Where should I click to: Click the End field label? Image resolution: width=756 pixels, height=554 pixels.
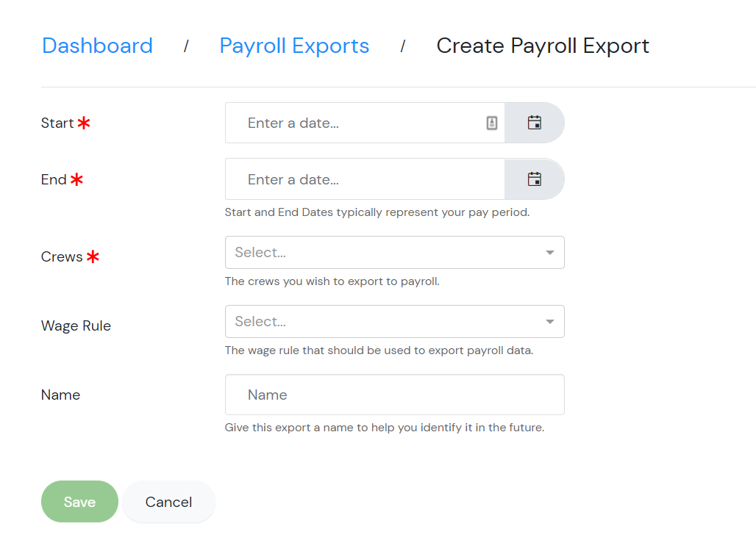[x=54, y=180]
